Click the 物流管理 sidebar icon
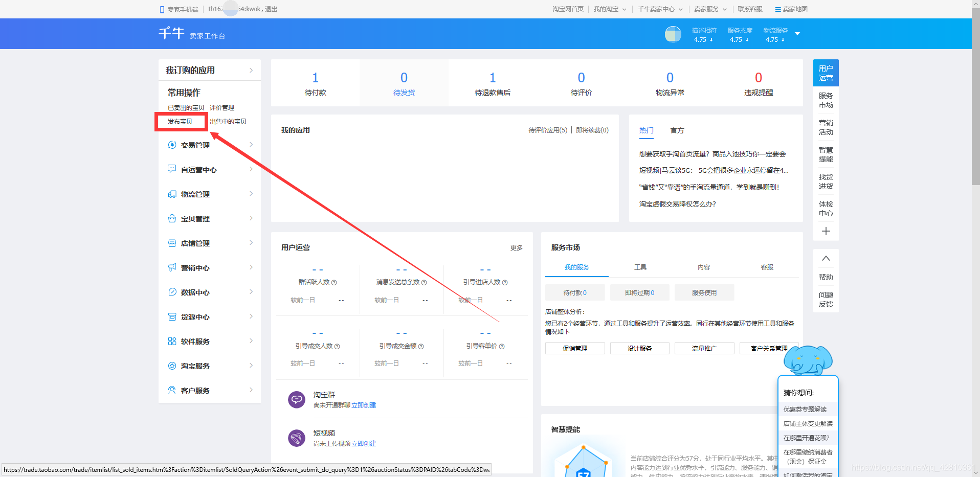Screen dimensions: 980x477 coord(172,194)
